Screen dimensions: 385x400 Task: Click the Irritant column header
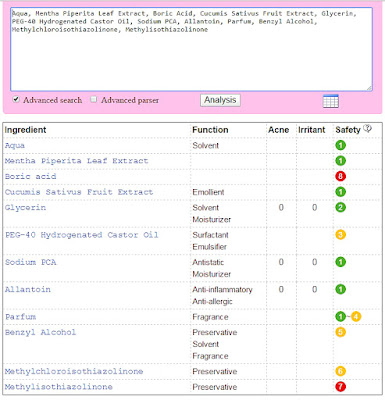click(x=311, y=130)
